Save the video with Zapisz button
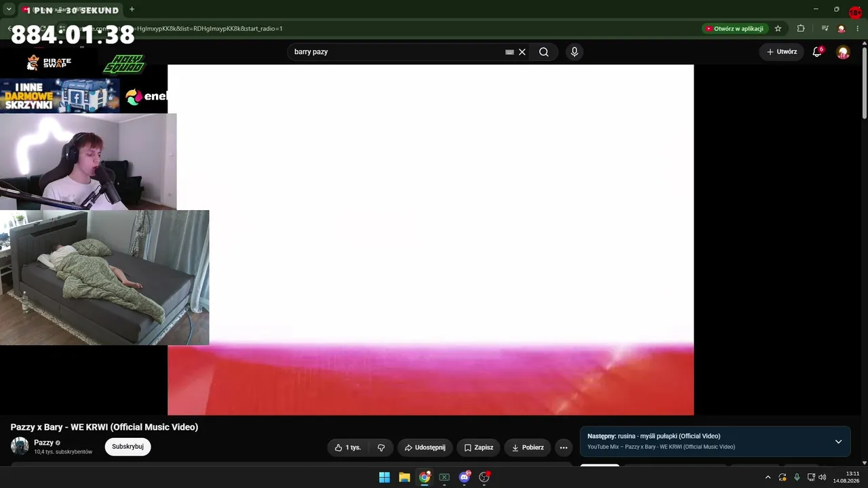The height and width of the screenshot is (488, 868). click(x=478, y=447)
